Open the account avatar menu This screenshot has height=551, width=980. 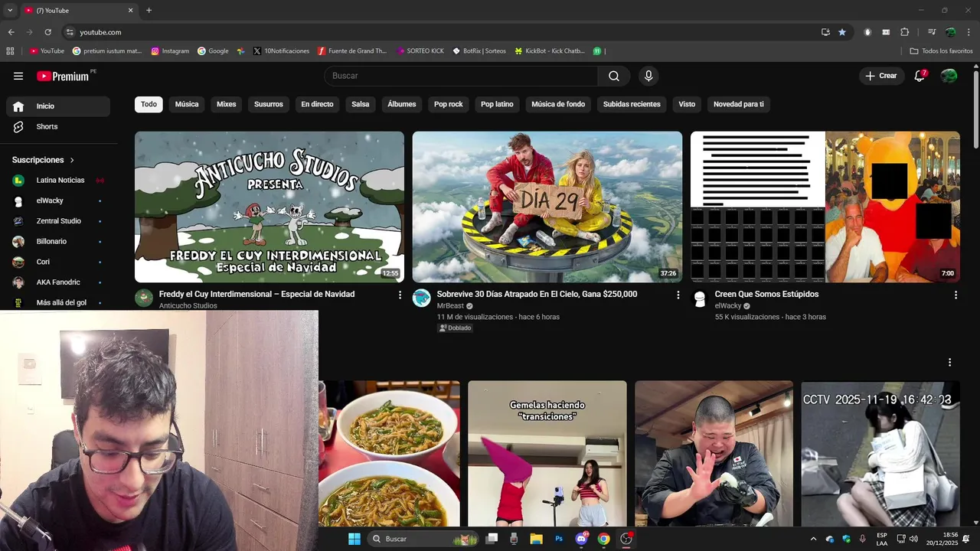949,76
